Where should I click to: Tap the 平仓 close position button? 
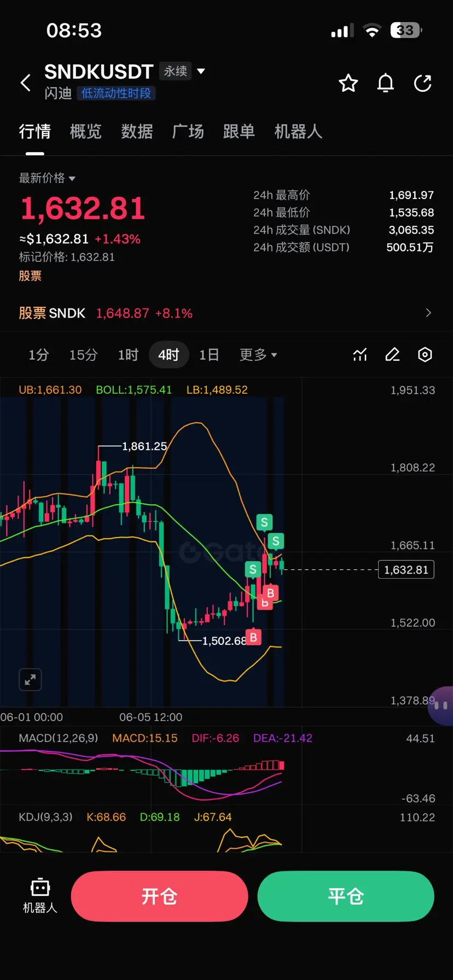point(346,896)
